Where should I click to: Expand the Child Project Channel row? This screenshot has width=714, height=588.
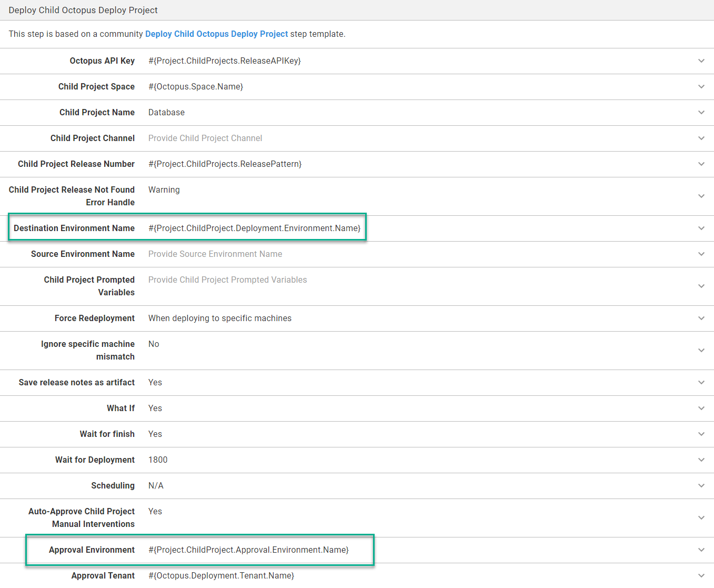click(x=701, y=138)
